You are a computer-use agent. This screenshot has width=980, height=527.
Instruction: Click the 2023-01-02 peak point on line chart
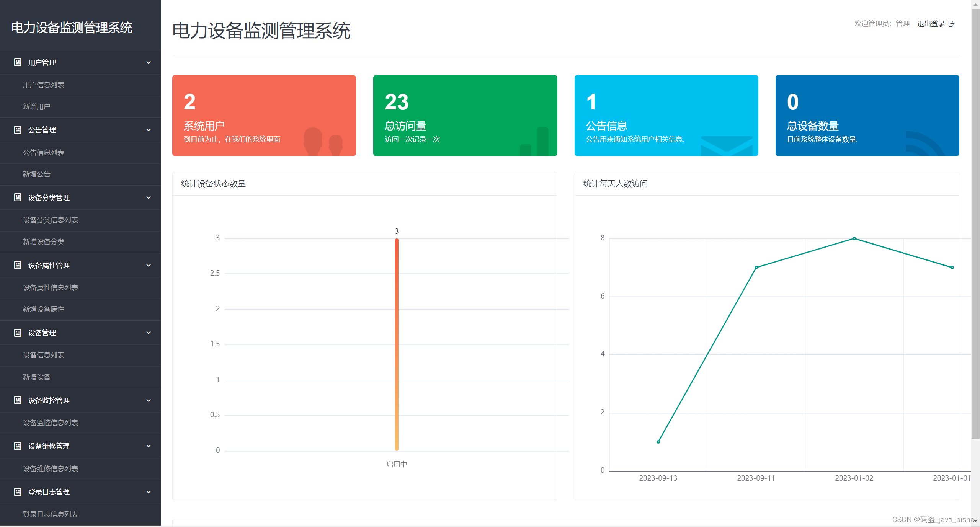pos(854,238)
